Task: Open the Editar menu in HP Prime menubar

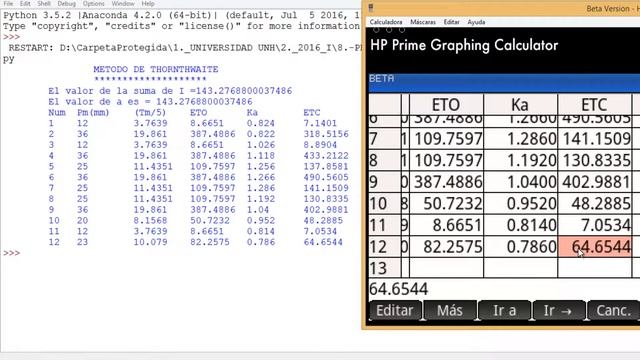Action: (451, 22)
